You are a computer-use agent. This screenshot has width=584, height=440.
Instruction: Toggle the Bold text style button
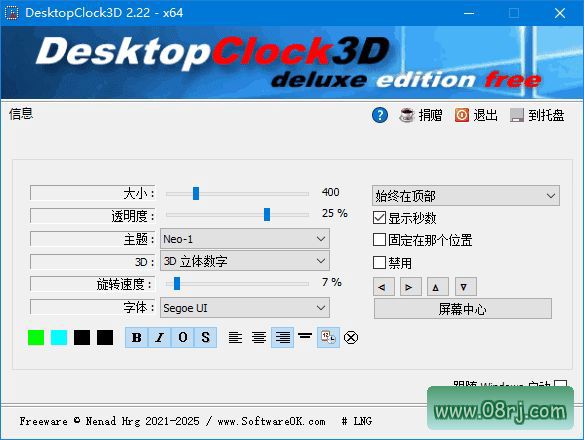137,338
